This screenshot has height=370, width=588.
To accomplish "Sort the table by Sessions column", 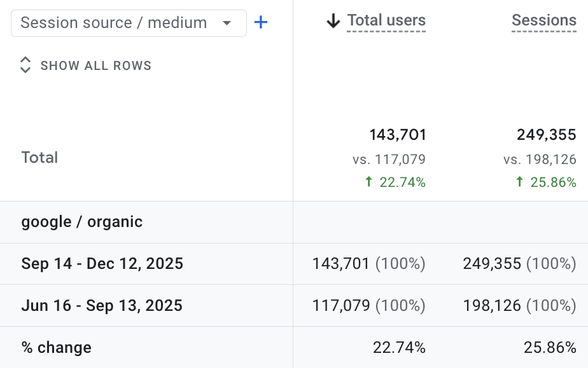I will [544, 20].
